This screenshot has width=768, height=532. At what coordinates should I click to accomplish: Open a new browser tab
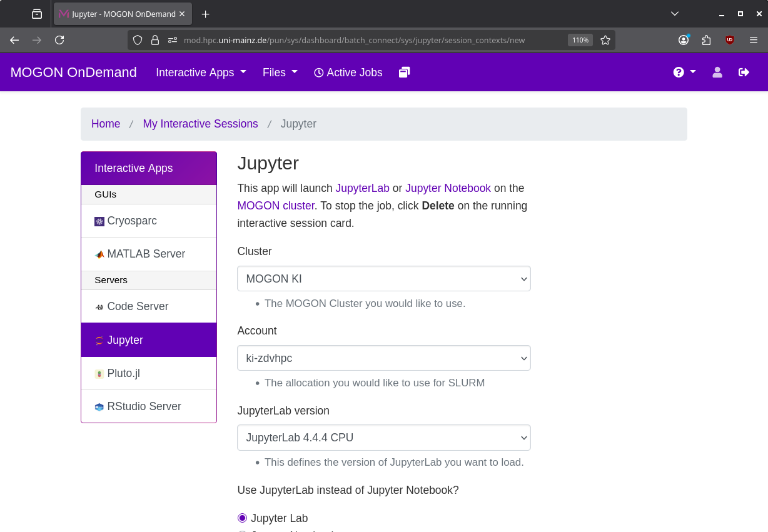(x=205, y=14)
